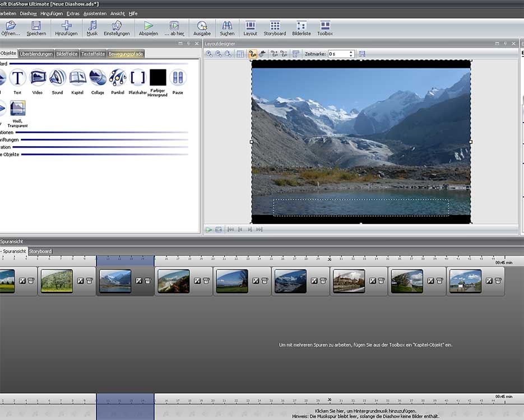524x420 pixels.
Task: Increase the Zeitmarke value with up arrow
Action: (351, 52)
